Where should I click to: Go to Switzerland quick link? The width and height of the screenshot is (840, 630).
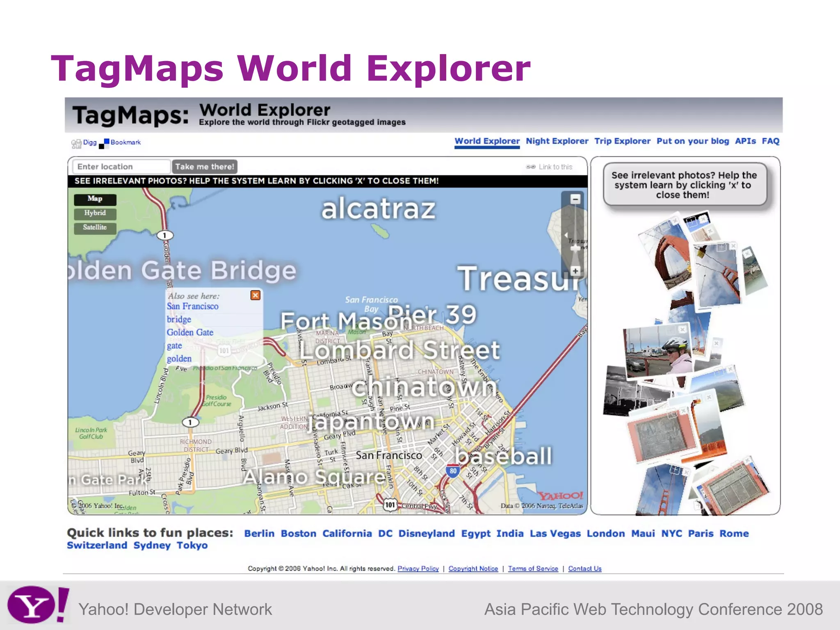(97, 546)
